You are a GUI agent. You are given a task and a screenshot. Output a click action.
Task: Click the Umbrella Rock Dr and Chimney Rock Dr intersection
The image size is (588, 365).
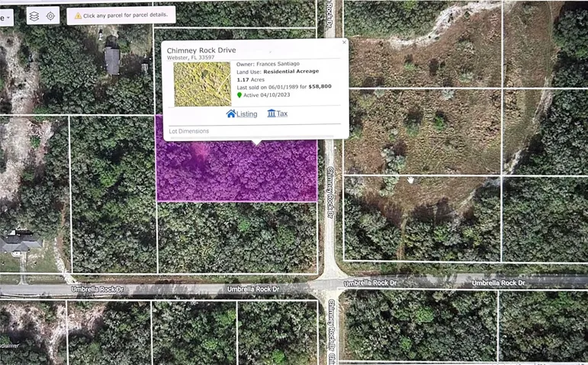(330, 284)
